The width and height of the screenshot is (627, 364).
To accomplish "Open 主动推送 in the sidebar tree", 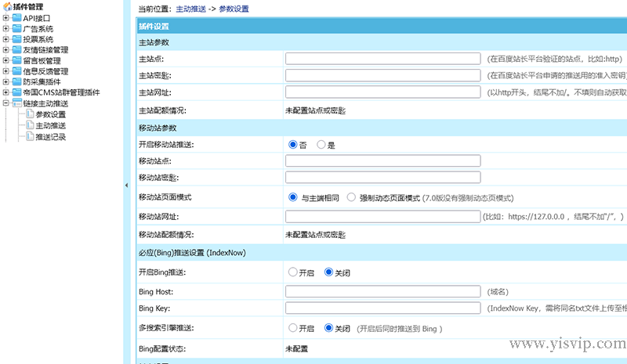I will 51,125.
